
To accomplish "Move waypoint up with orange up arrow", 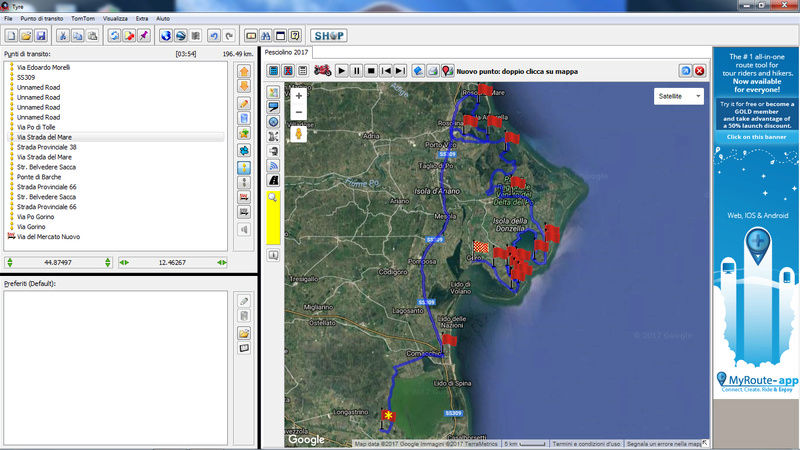I will (x=244, y=71).
